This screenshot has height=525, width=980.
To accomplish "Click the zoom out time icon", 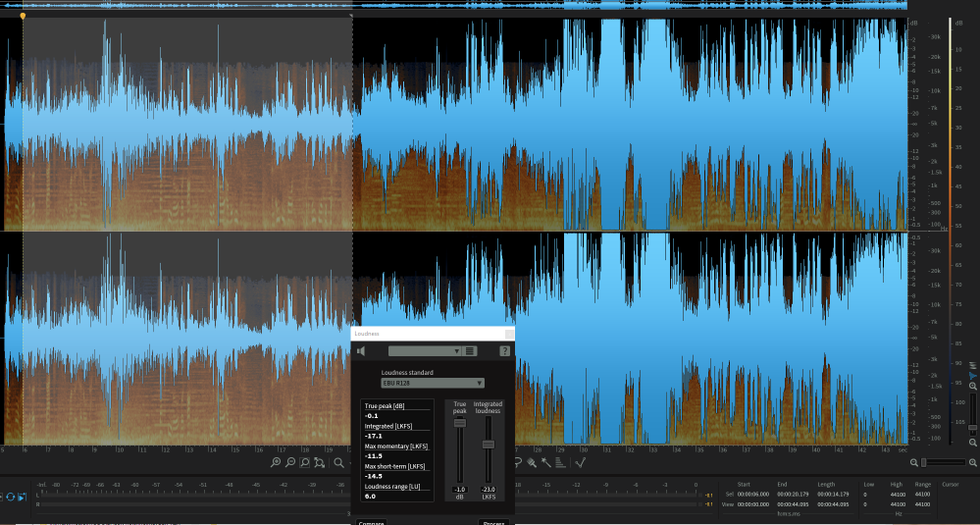I will click(290, 462).
